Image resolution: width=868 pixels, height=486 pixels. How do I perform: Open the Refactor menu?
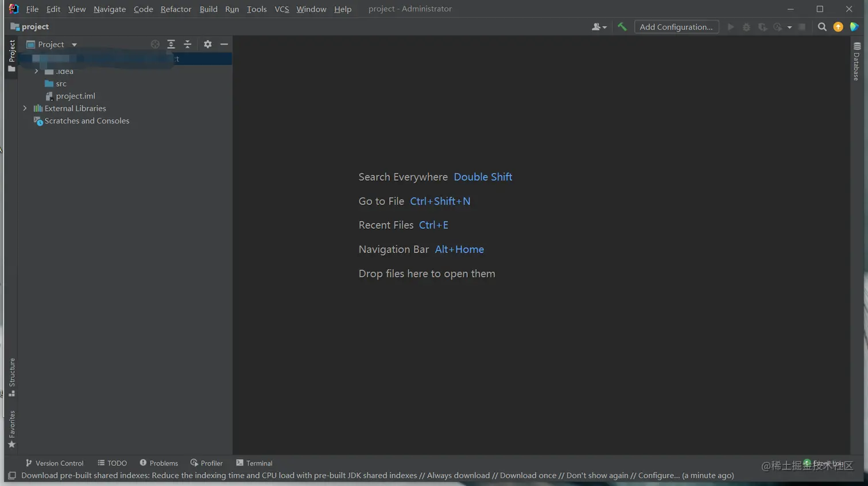click(176, 9)
